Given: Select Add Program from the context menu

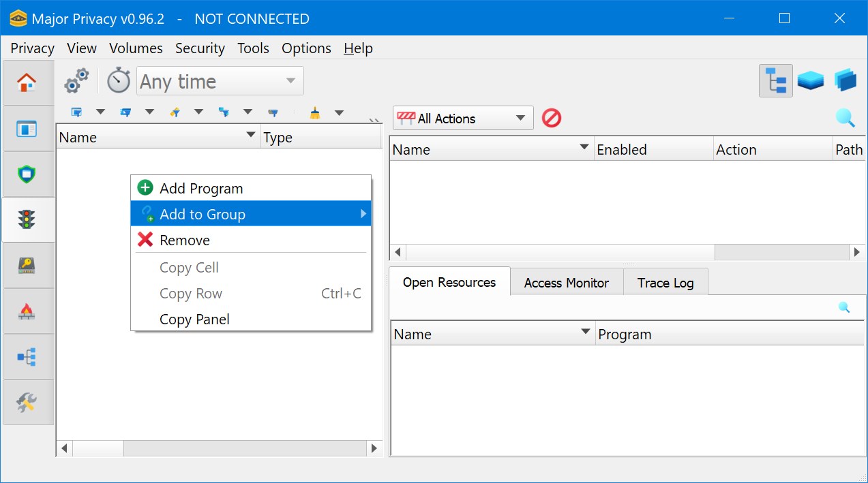Looking at the screenshot, I should coord(200,188).
